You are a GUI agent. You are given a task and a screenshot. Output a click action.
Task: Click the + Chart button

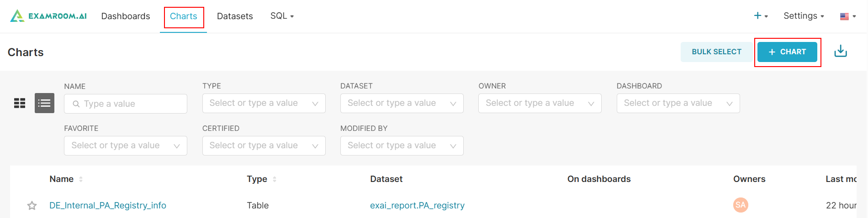[x=787, y=52]
